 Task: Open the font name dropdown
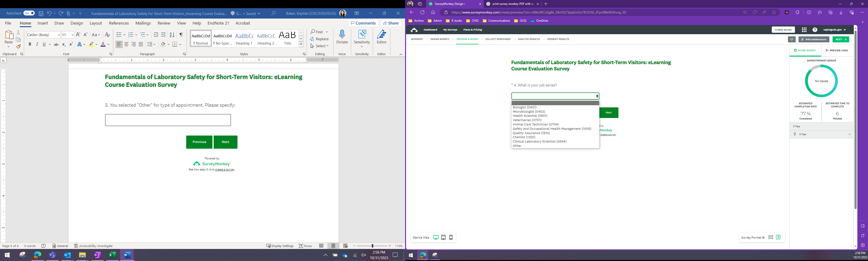pyautogui.click(x=59, y=35)
